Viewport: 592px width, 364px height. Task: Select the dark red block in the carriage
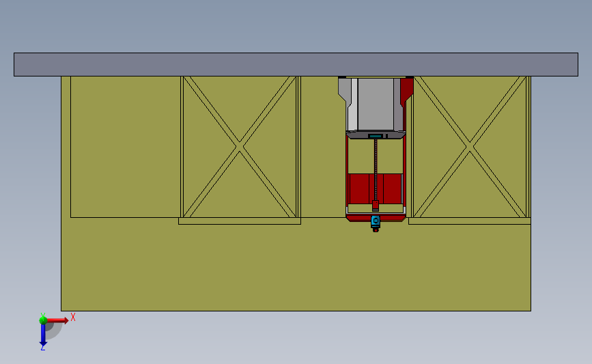376,188
